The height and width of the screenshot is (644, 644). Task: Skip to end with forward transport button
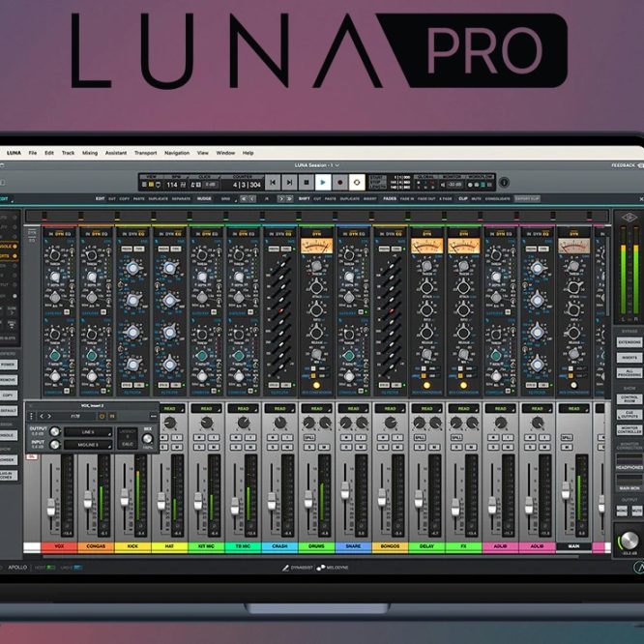(289, 182)
